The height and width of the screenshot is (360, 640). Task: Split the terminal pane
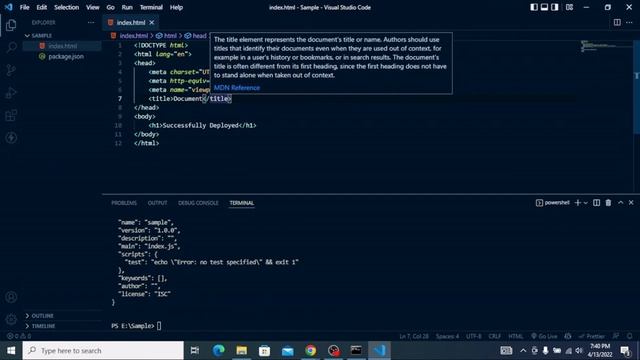[x=596, y=203]
